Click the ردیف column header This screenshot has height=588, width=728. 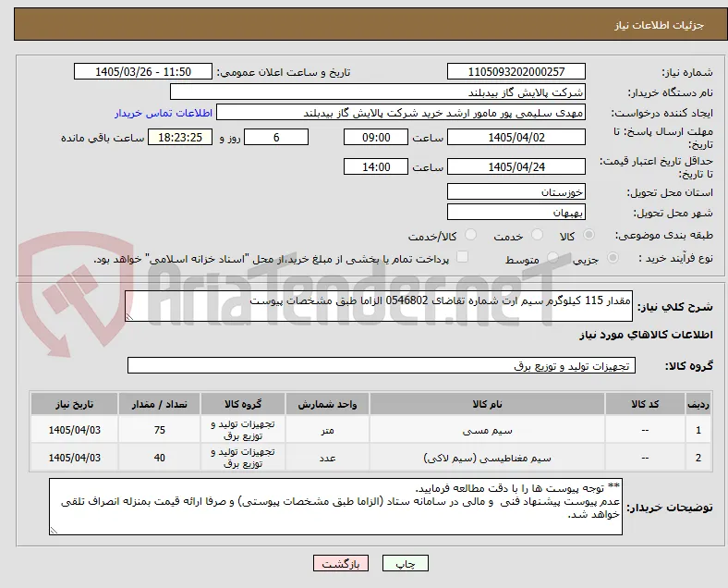pyautogui.click(x=698, y=404)
